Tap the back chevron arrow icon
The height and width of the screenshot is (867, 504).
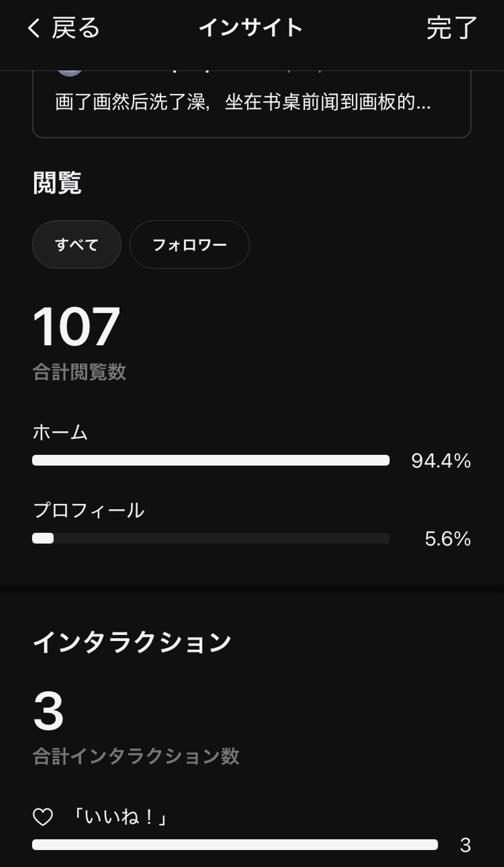coord(34,28)
